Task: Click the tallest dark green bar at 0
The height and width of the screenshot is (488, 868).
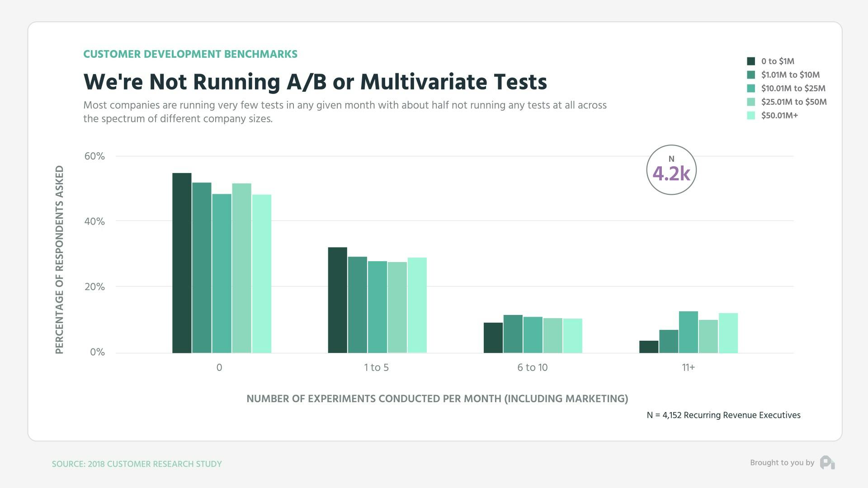Action: click(x=181, y=262)
